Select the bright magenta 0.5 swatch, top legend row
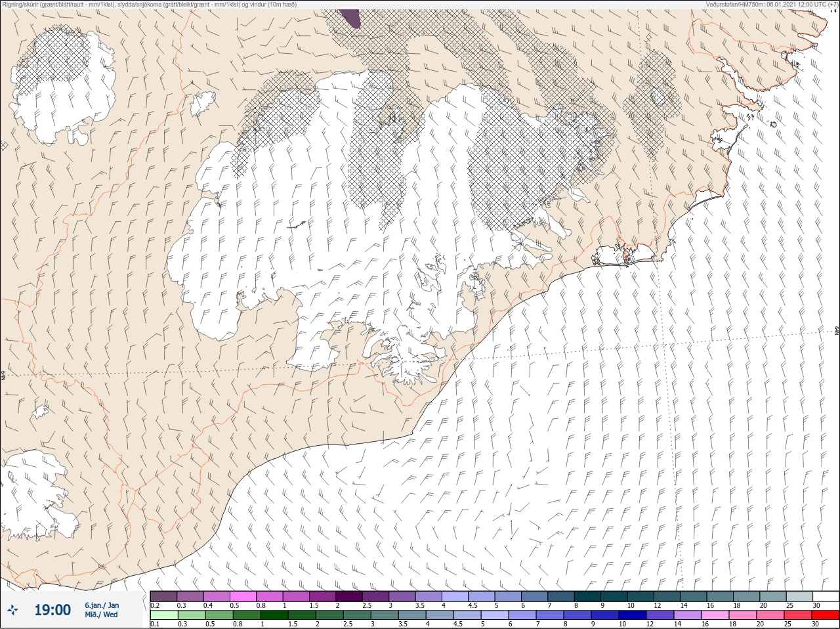This screenshot has width=840, height=629. 243,596
